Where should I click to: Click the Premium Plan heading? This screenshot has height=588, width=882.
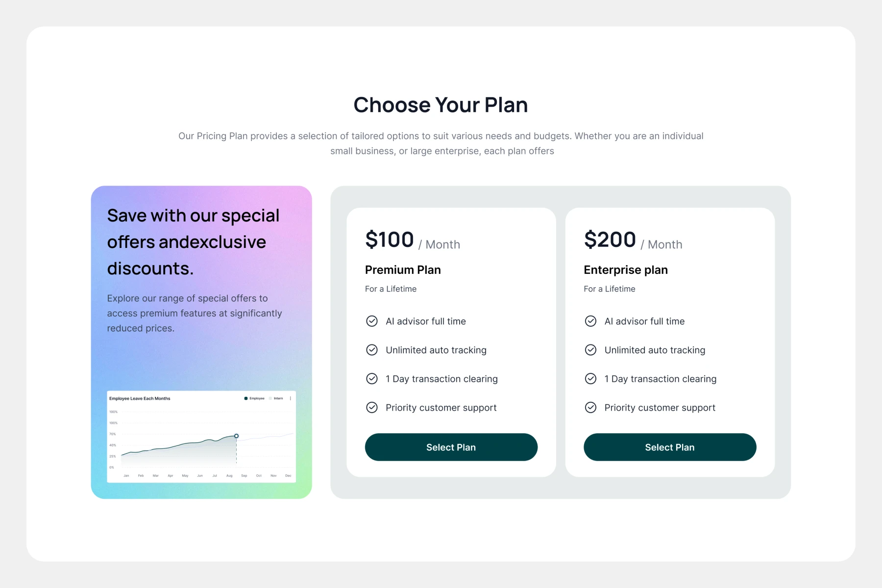(403, 270)
